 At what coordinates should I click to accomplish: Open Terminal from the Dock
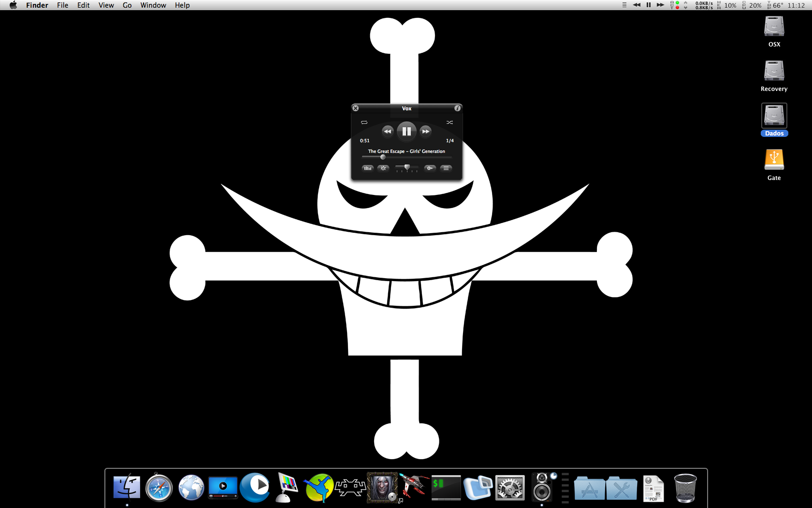click(446, 488)
